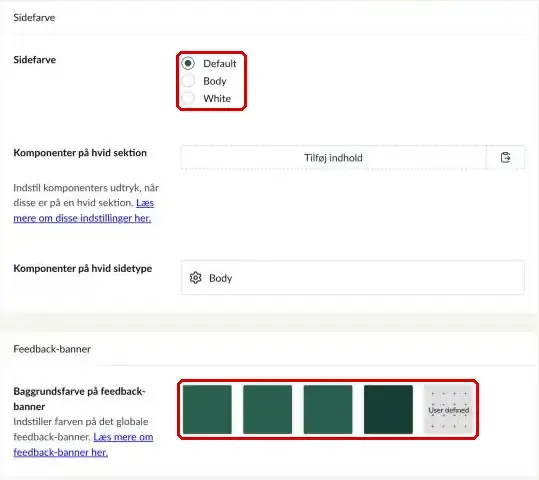The width and height of the screenshot is (539, 480).
Task: Choose the third green feedback-banner color swatch
Action: coord(328,410)
